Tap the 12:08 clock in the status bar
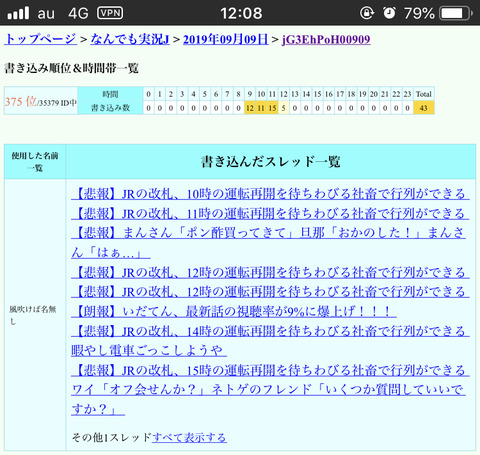This screenshot has height=455, width=480. (x=241, y=13)
